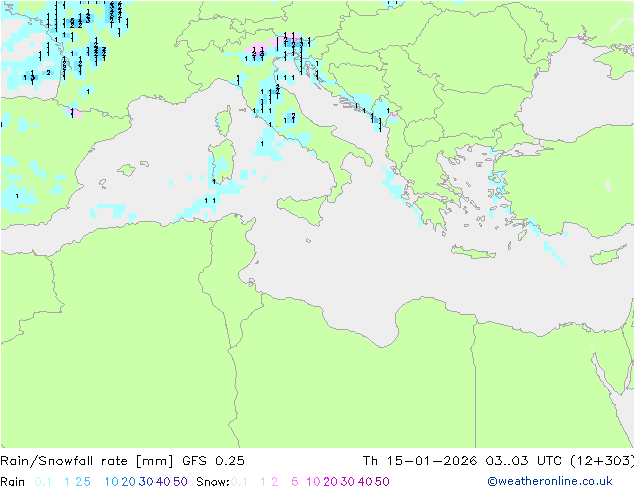Screen dimensions: 634x490
Task: Pick the snow legend 0.1 value
Action: 239,482
